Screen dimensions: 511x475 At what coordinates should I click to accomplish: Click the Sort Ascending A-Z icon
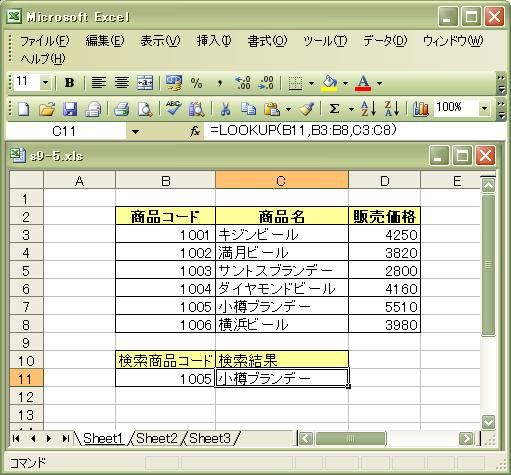click(x=368, y=109)
